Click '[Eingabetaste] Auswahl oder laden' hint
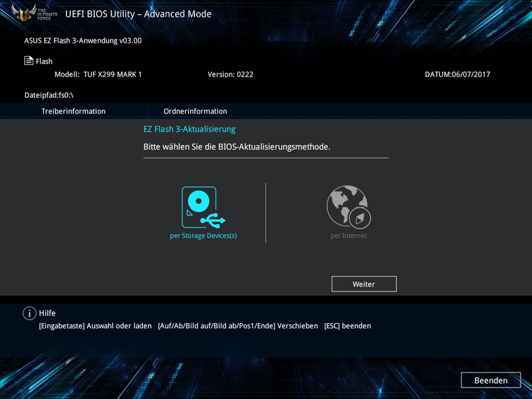 95,326
